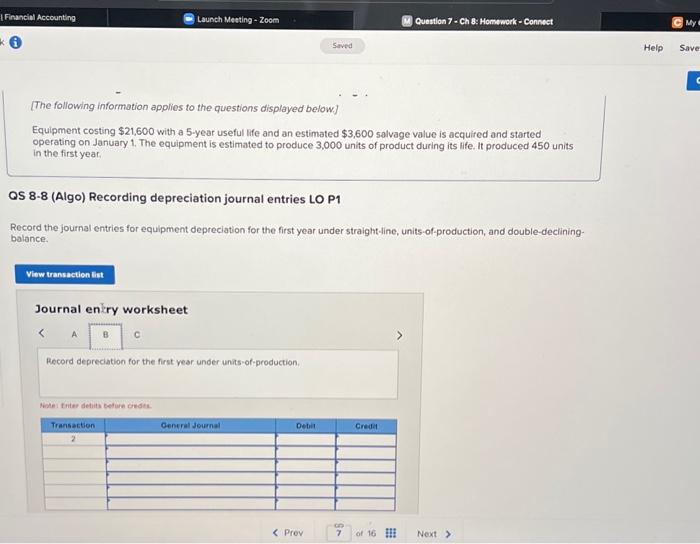Click the Next chevron arrow icon

pos(448,534)
